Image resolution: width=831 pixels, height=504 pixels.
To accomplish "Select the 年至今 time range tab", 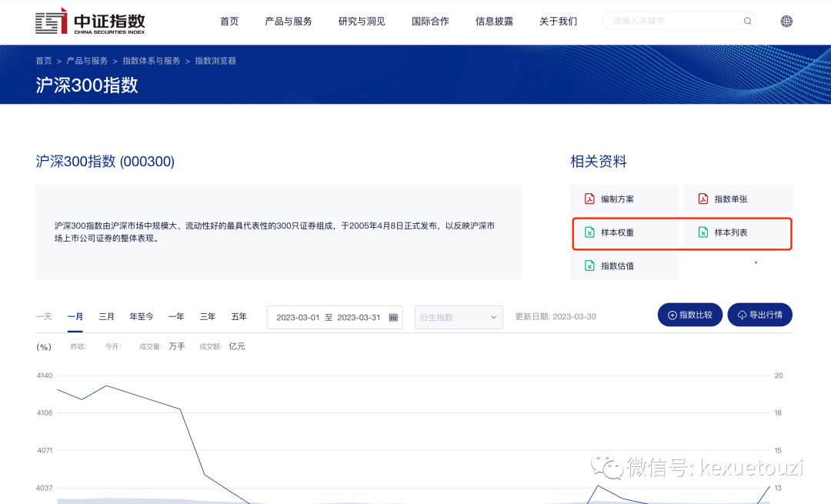I will point(142,316).
